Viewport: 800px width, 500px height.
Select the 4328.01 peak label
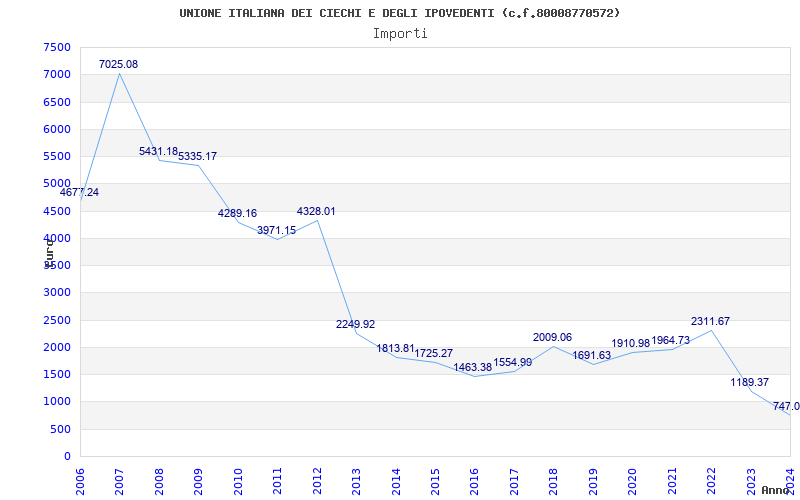316,211
